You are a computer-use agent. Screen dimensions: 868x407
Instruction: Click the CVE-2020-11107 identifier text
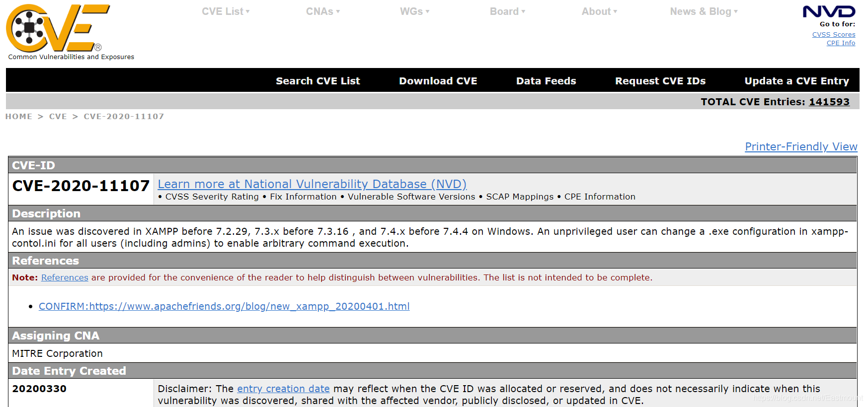[x=81, y=186]
